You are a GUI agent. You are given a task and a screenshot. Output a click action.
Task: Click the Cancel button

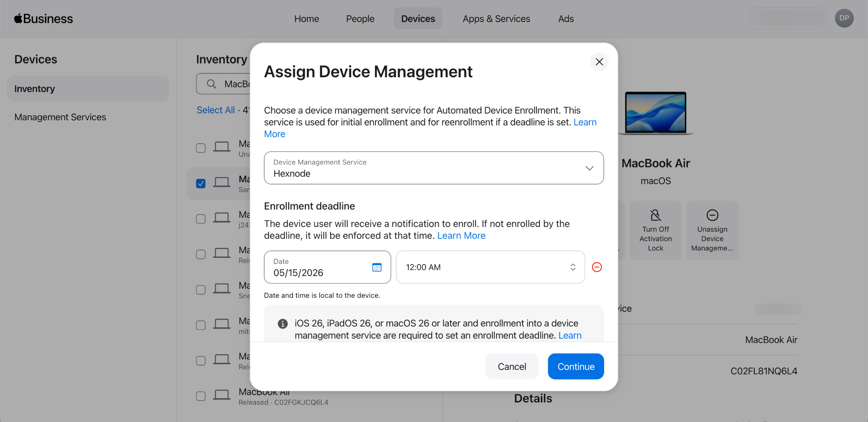tap(512, 366)
